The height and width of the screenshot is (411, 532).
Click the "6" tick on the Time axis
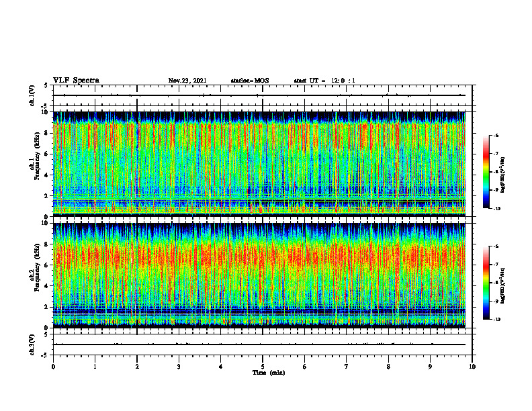[305, 367]
